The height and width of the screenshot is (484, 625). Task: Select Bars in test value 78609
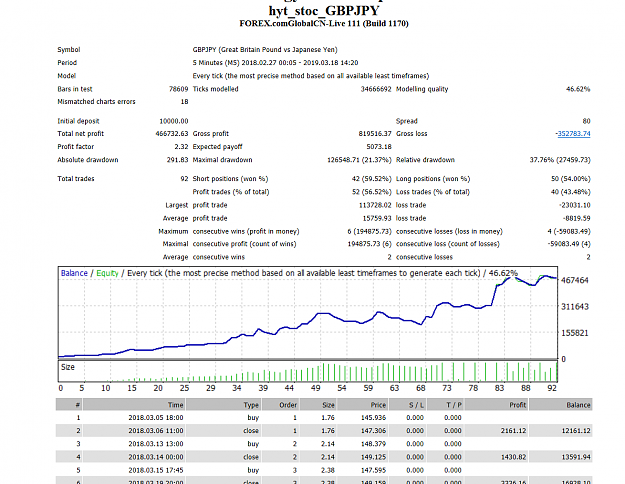tap(179, 89)
